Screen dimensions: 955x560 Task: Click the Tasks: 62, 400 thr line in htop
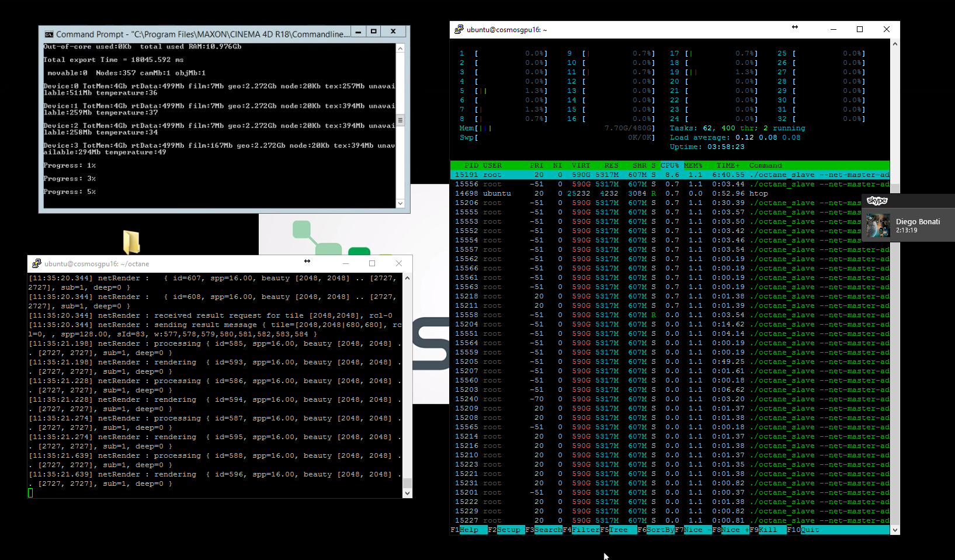tap(738, 128)
